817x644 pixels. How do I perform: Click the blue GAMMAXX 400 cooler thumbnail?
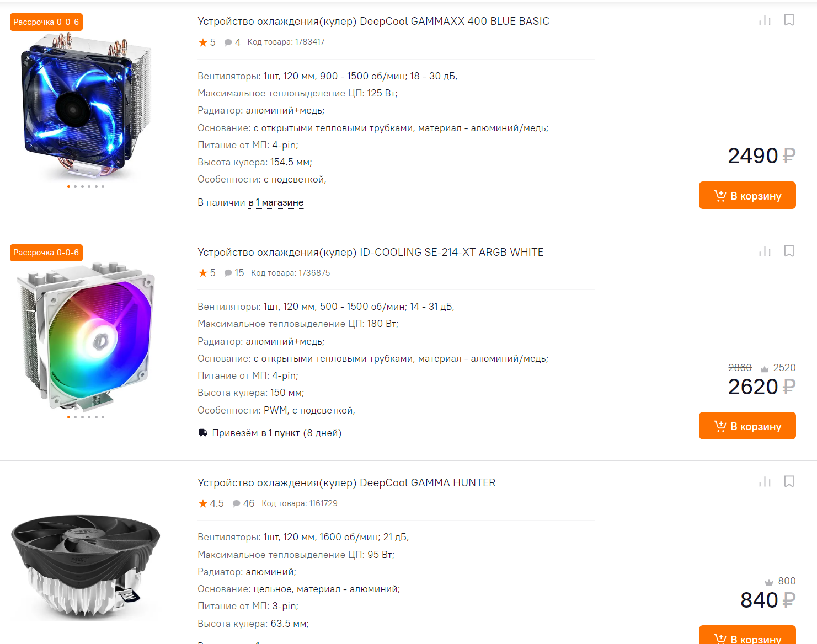click(86, 105)
